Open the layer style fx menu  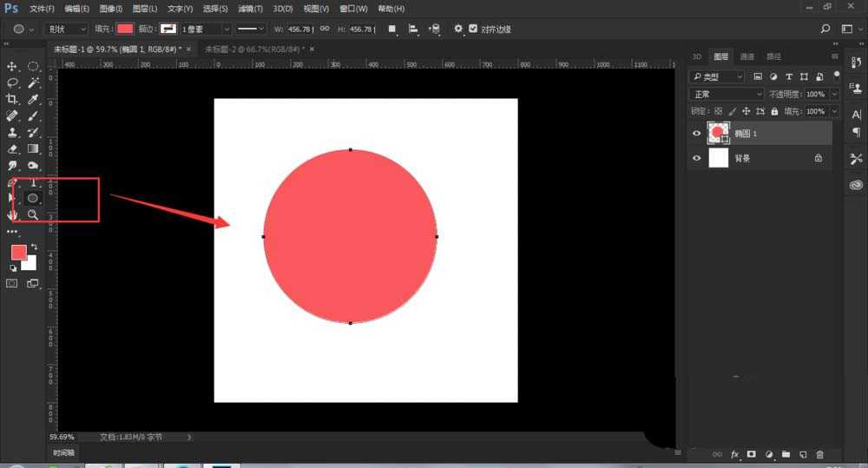coord(735,454)
